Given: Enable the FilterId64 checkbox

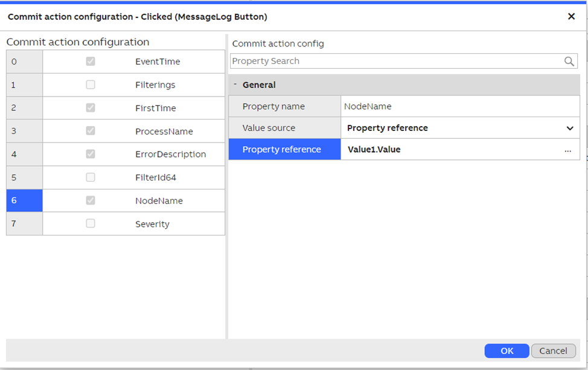Looking at the screenshot, I should (x=91, y=177).
